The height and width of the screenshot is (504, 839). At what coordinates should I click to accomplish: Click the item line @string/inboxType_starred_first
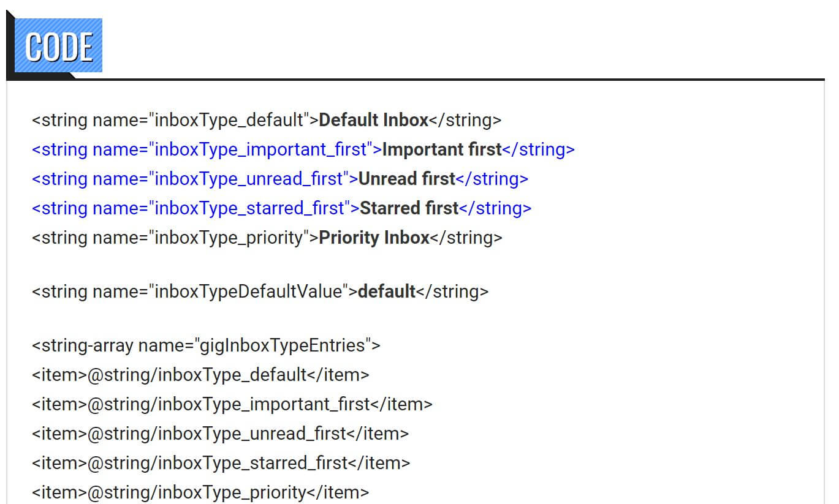pos(221,463)
